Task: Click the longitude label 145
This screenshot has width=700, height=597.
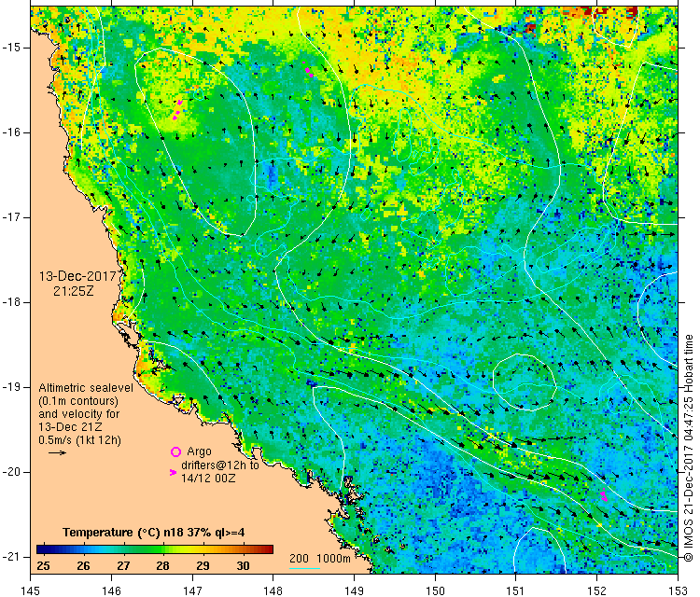Action: point(31,590)
